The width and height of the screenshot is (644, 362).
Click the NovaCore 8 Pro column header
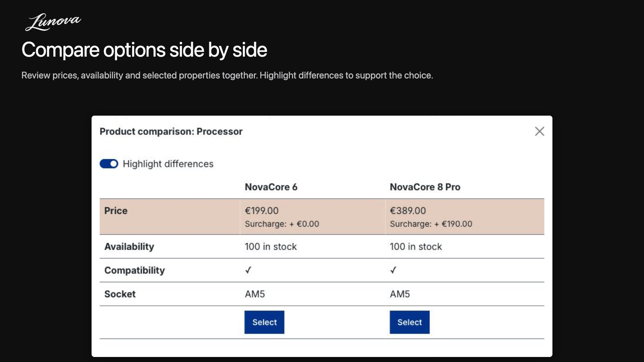[425, 187]
